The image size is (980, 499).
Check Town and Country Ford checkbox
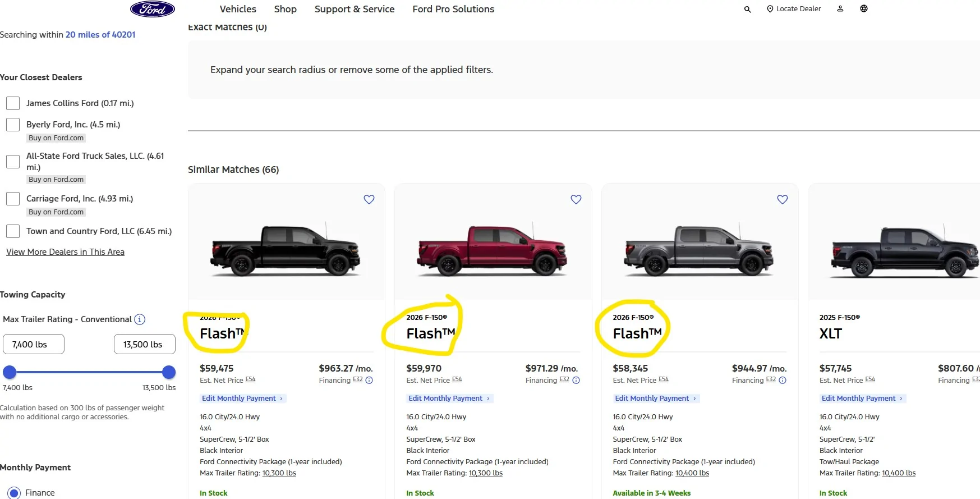tap(13, 231)
